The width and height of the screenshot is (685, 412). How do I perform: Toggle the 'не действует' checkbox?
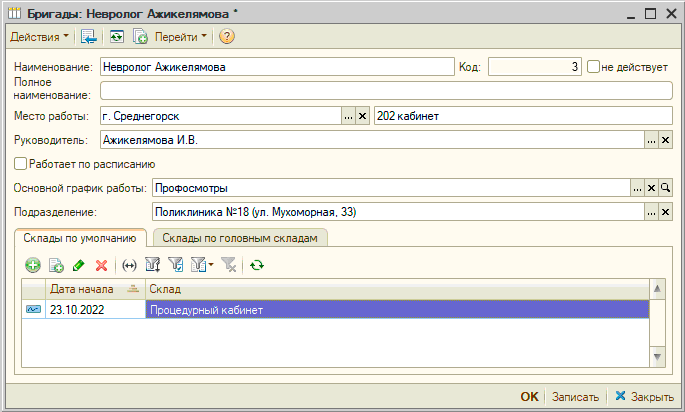coord(593,67)
